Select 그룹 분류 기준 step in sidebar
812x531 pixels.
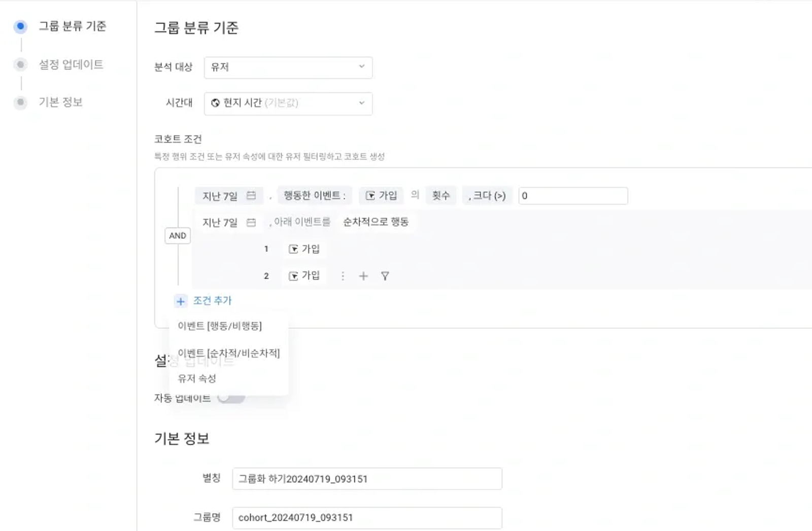pos(73,26)
